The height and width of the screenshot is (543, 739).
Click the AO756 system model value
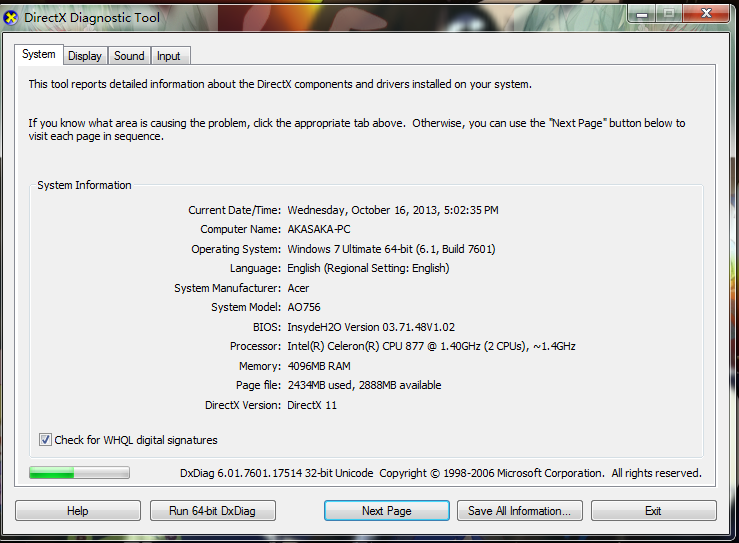[x=304, y=307]
